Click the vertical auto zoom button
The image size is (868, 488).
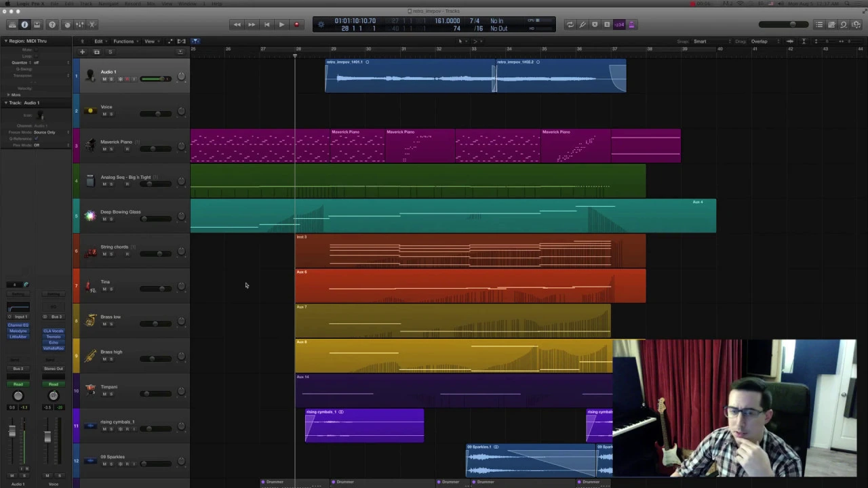click(x=804, y=41)
